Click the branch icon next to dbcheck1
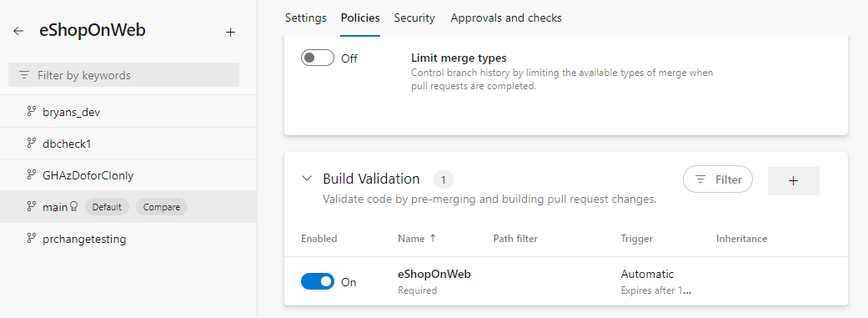 (32, 144)
